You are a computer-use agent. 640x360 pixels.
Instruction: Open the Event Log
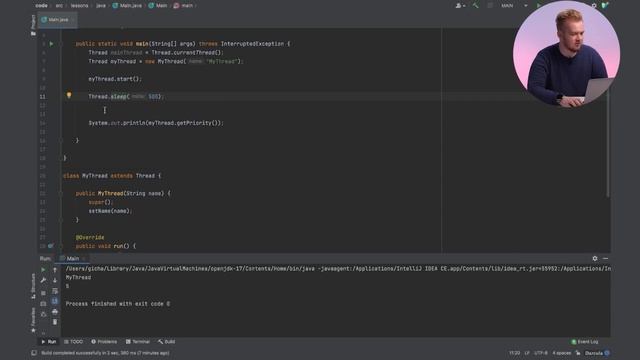pos(584,342)
